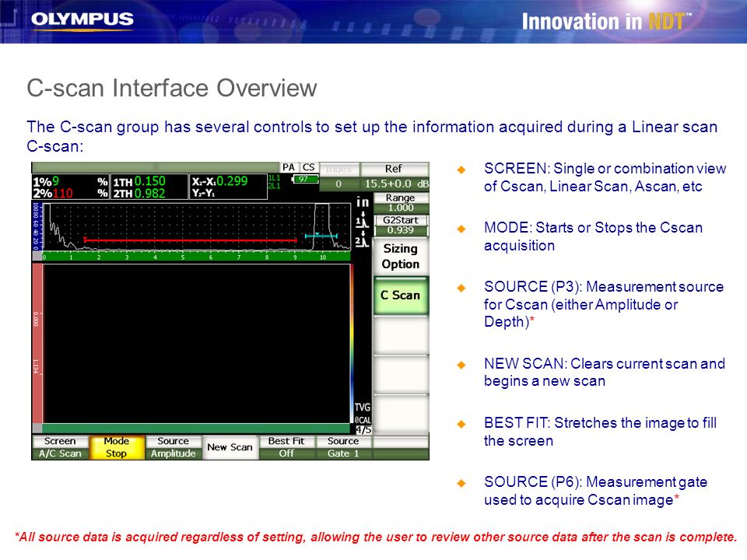The image size is (747, 560).
Task: Toggle Best Fit Off setting
Action: (286, 447)
